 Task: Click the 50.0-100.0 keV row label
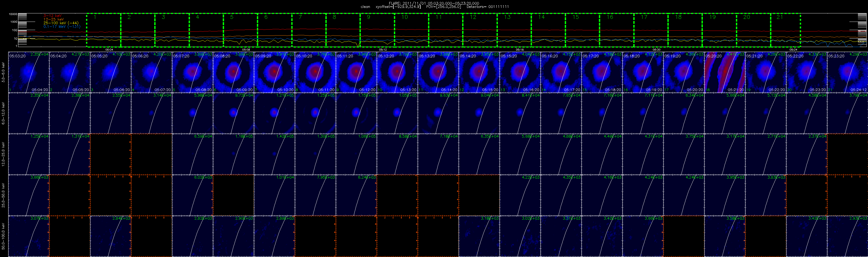tap(3, 236)
